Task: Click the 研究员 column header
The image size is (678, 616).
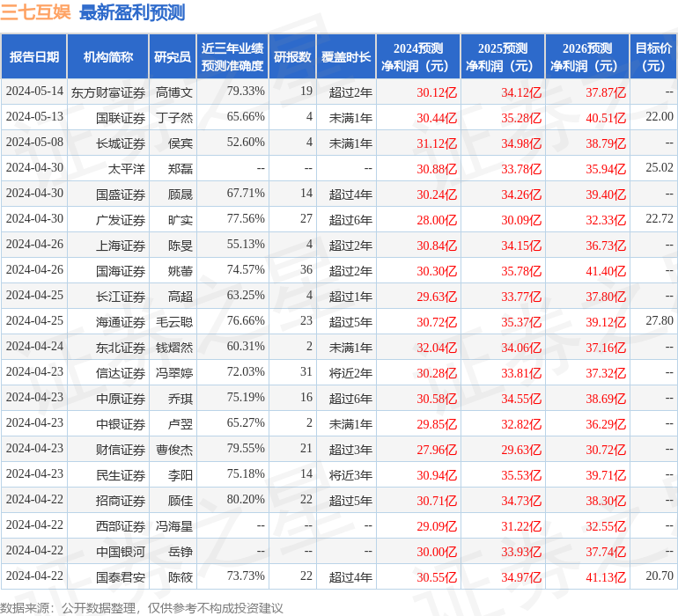Action: 173,56
